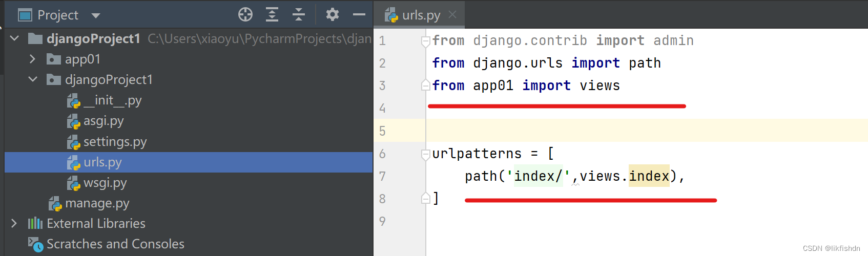868x256 pixels.
Task: Expand the app01 folder arrow
Action: pyautogui.click(x=33, y=59)
